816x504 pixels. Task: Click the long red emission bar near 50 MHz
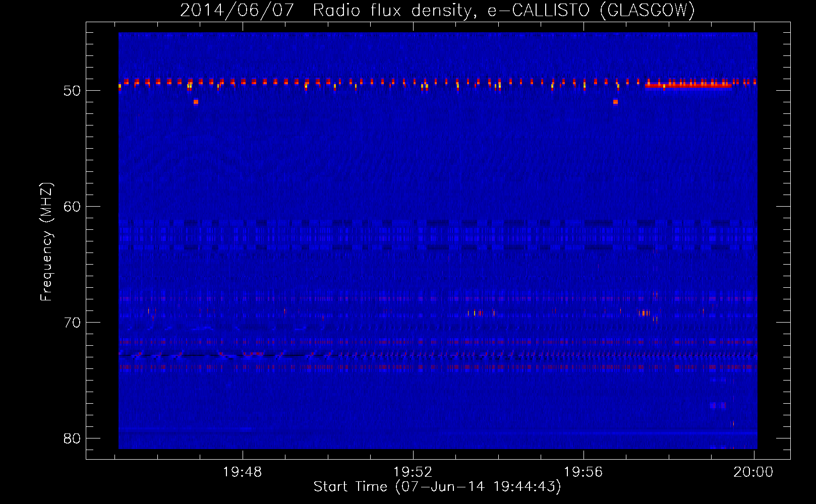pos(688,86)
